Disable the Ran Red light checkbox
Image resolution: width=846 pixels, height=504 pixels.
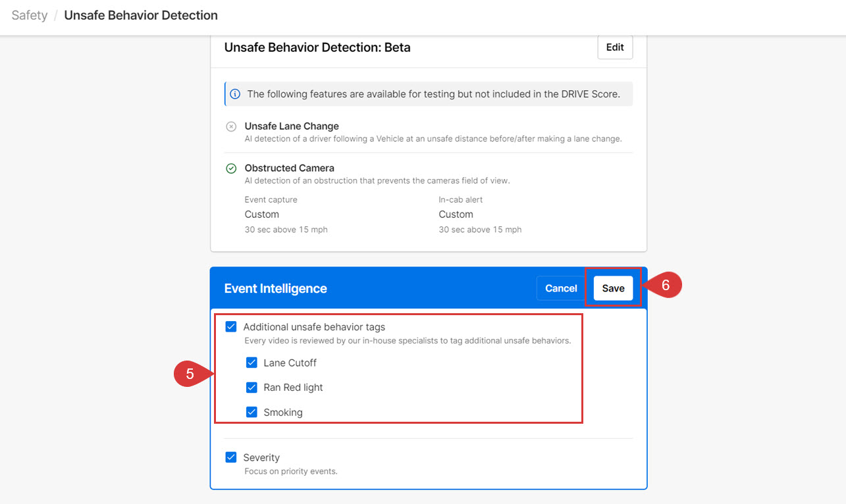point(251,388)
